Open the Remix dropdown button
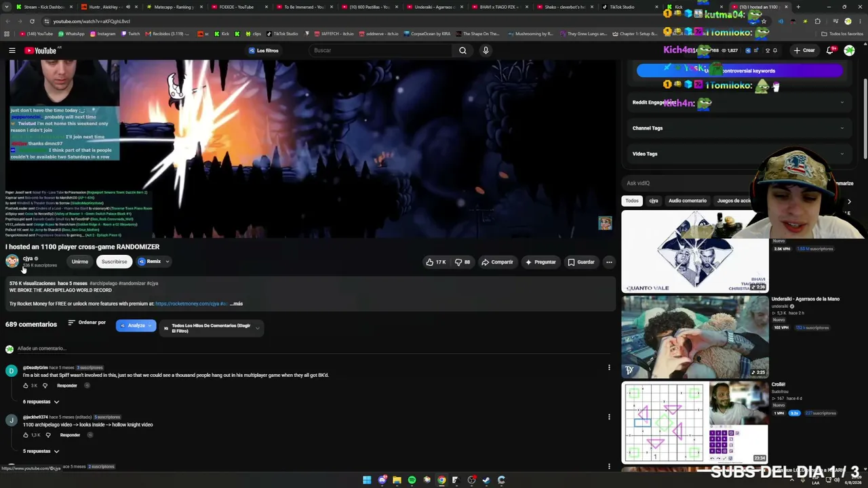868x488 pixels. 153,262
